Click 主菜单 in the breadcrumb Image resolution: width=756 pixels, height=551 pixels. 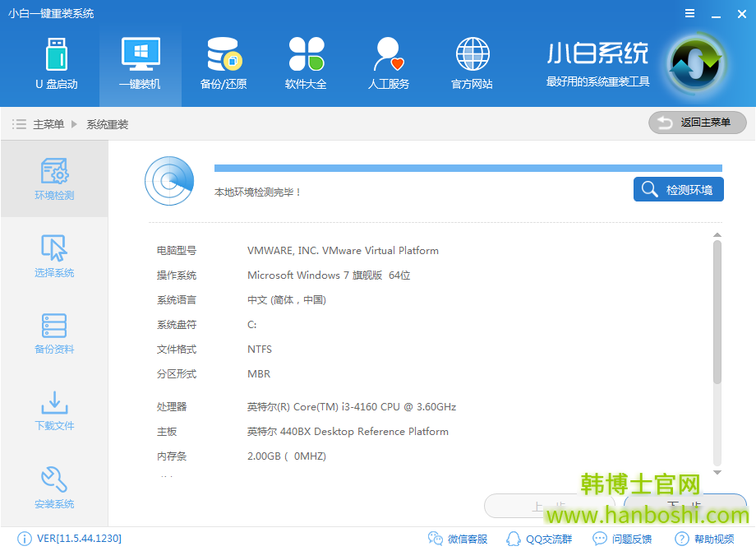pos(49,123)
